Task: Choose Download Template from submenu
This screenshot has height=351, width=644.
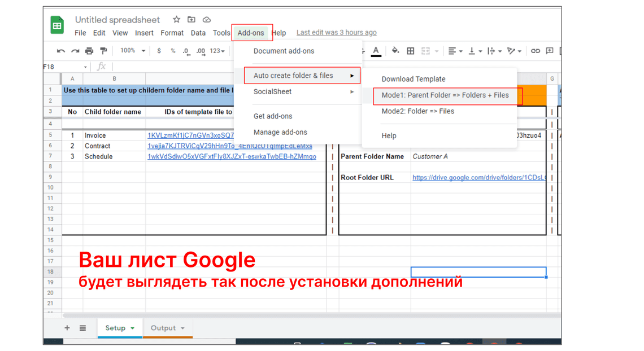Action: point(413,79)
